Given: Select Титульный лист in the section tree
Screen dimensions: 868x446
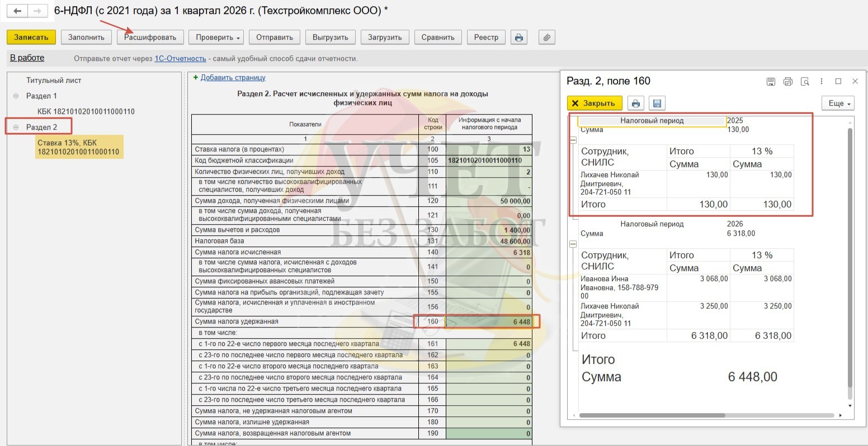Looking at the screenshot, I should 54,80.
